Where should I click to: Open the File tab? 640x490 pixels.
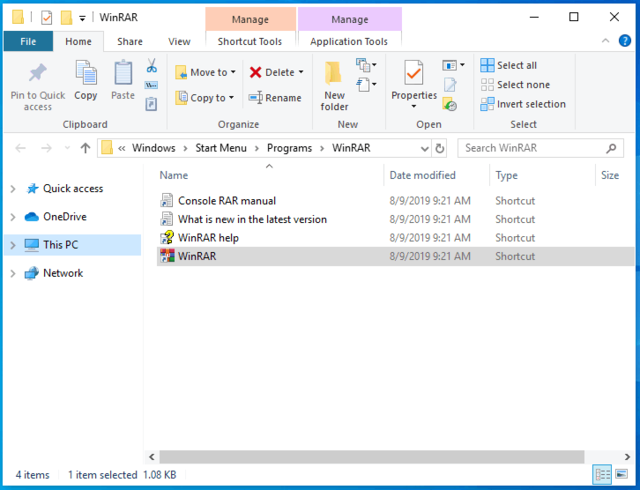point(28,42)
